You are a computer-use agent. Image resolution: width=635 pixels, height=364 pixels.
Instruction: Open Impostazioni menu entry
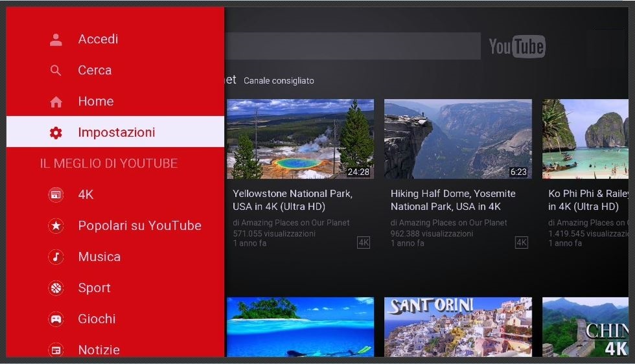click(115, 131)
